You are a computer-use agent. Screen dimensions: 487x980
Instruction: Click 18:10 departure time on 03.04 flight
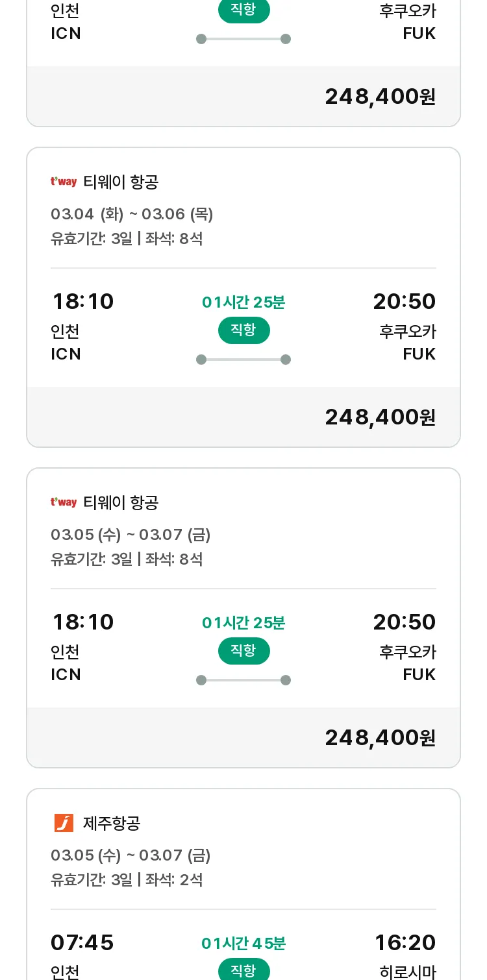point(82,302)
